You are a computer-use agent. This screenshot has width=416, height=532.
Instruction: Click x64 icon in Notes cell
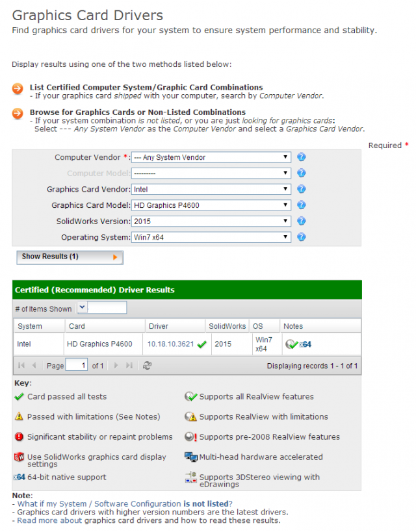[x=305, y=344]
